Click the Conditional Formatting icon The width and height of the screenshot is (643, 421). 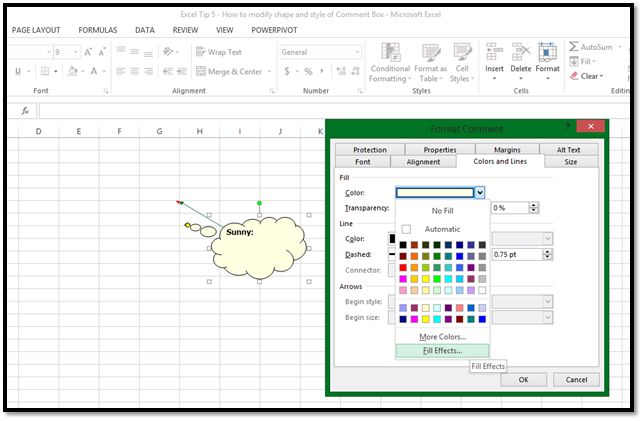click(390, 52)
